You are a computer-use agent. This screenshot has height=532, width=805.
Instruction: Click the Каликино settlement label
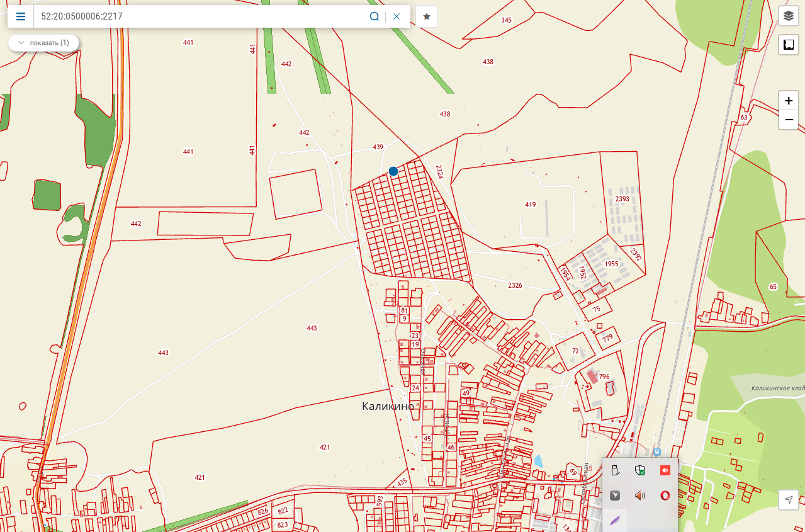pos(388,406)
